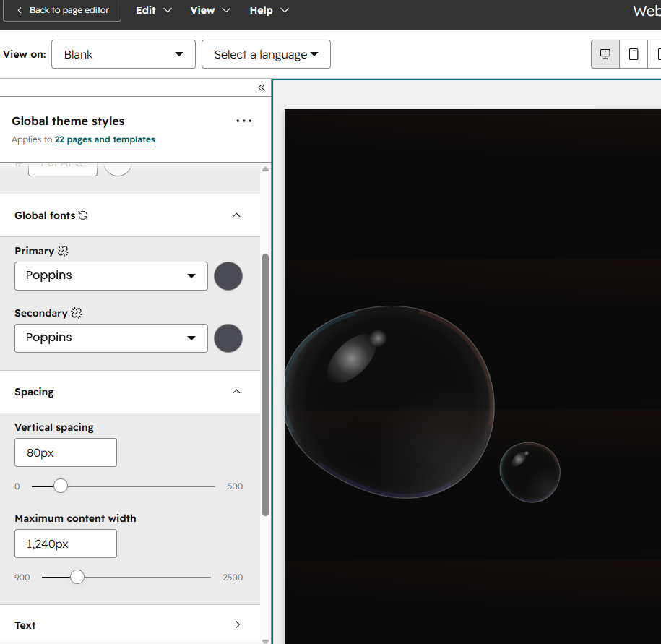The height and width of the screenshot is (644, 661).
Task: Click the 900 slider minimum label
Action: click(x=22, y=578)
